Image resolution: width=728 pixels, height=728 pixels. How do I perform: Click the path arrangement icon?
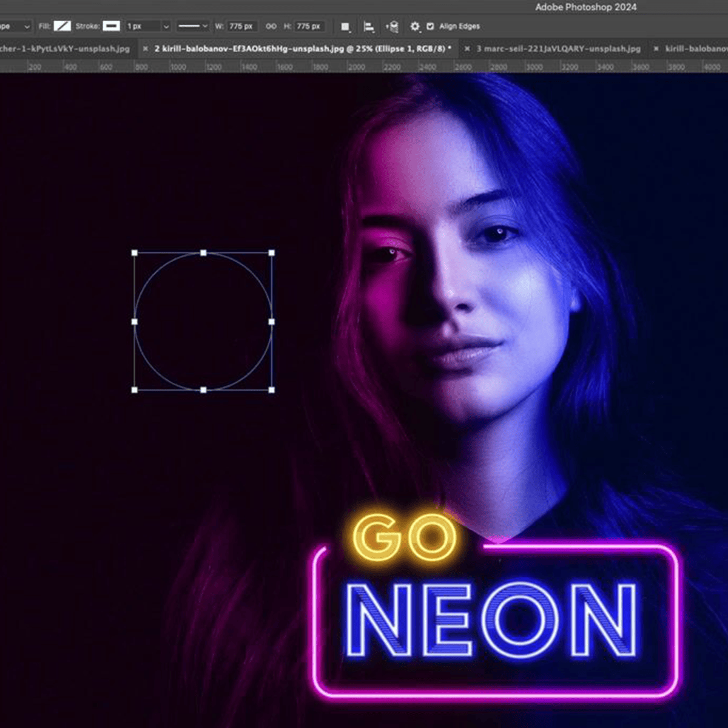[x=393, y=26]
